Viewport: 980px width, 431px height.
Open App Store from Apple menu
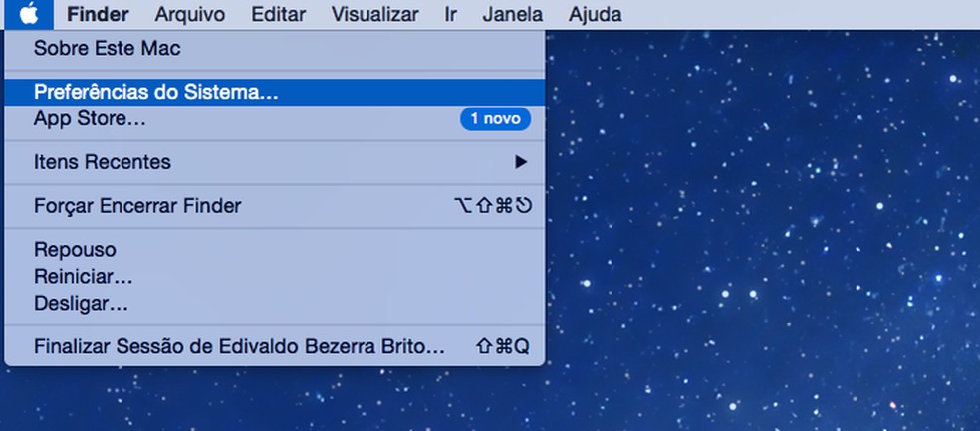[x=274, y=118]
